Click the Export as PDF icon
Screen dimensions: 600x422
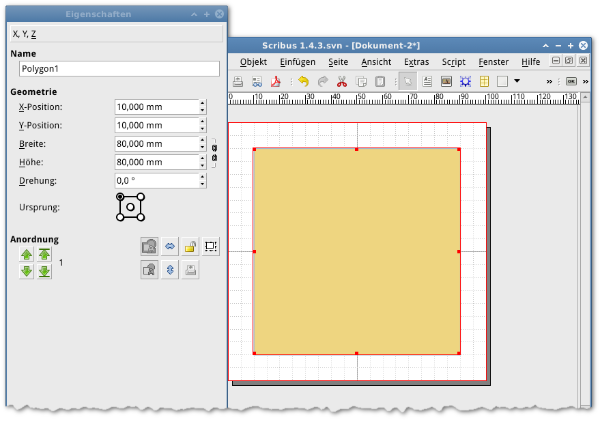click(x=274, y=81)
